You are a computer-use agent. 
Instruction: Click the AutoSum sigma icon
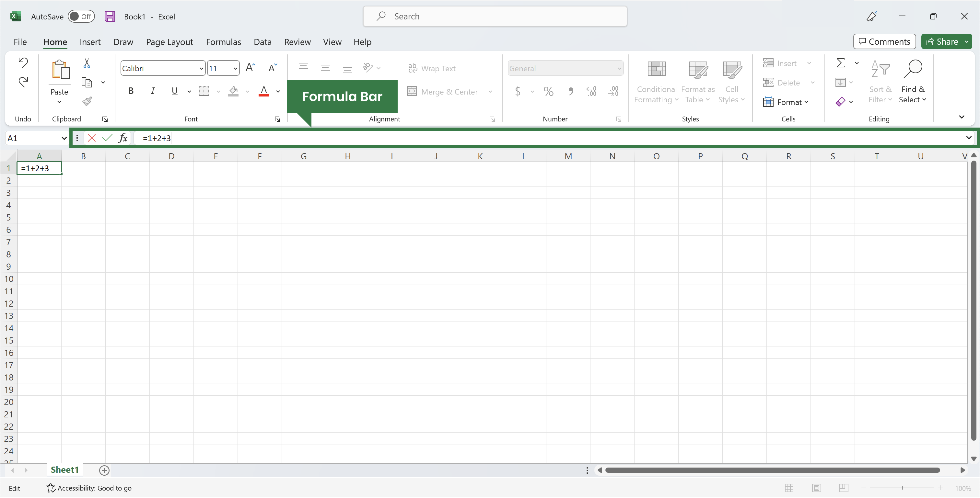841,63
